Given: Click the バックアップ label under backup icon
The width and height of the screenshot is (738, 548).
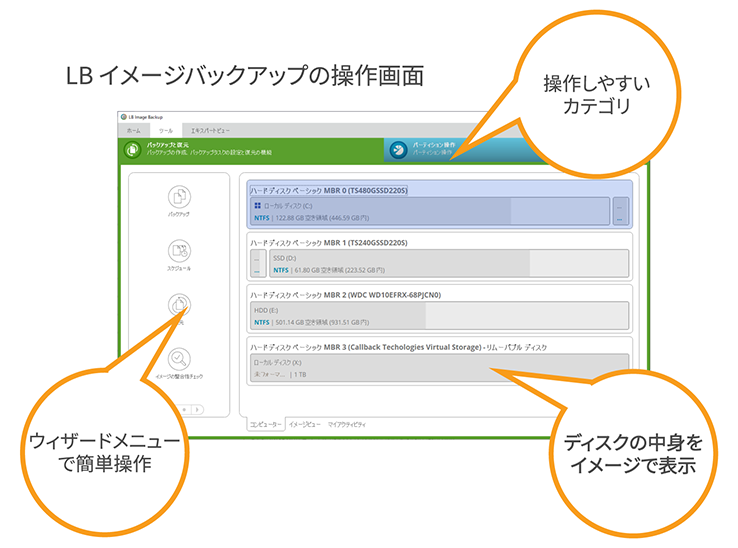Looking at the screenshot, I should [179, 214].
